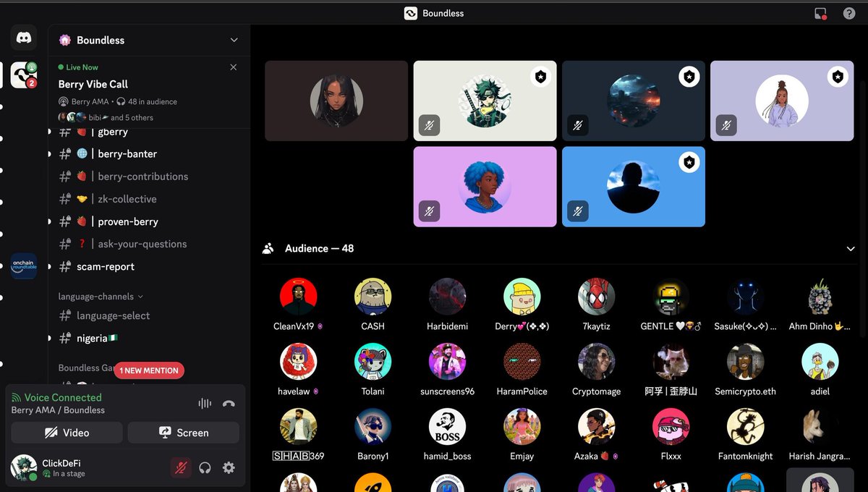Viewport: 868px width, 492px height.
Task: Select the first speaker tile with dark-haired avatar
Action: point(336,101)
